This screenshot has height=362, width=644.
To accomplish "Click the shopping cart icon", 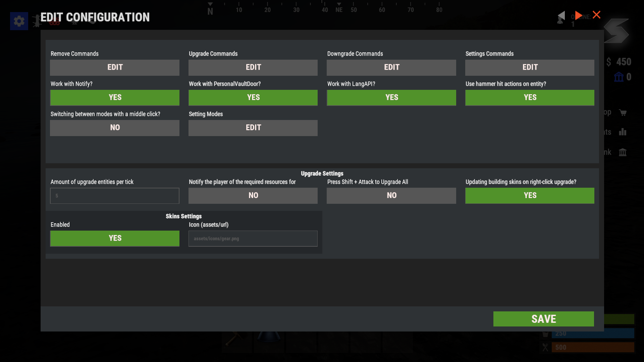I will click(623, 113).
